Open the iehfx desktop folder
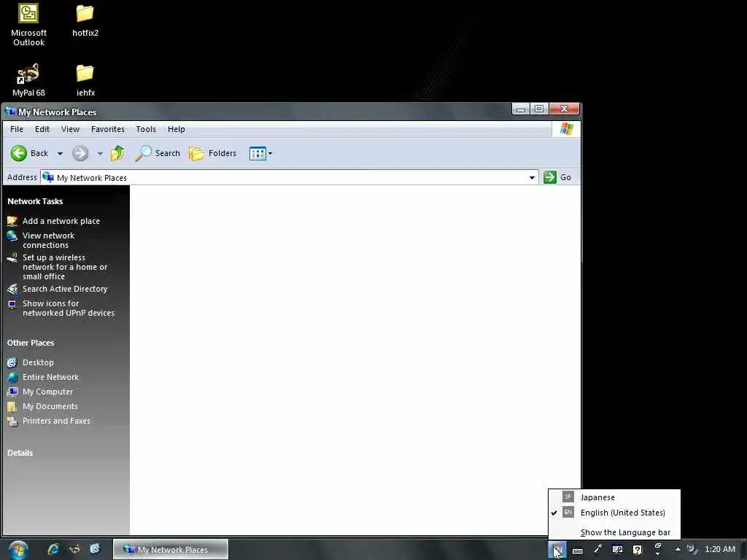Viewport: 747px width, 560px height. (85, 80)
